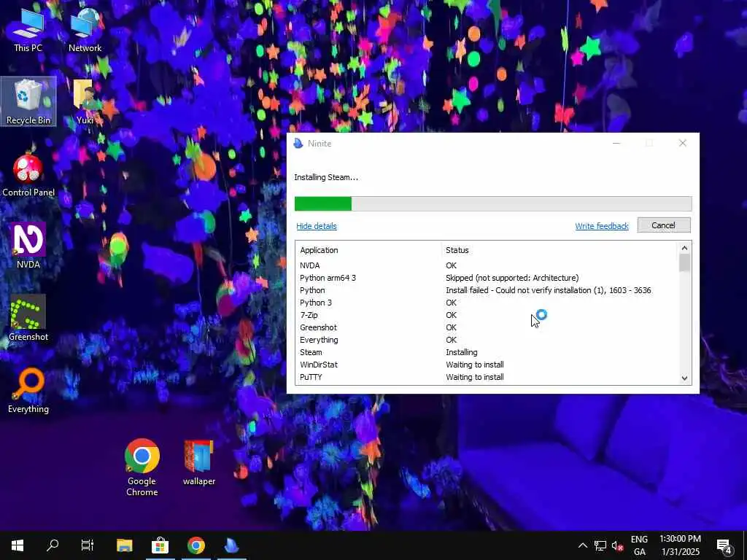Open the ENG GA language indicator

point(639,545)
